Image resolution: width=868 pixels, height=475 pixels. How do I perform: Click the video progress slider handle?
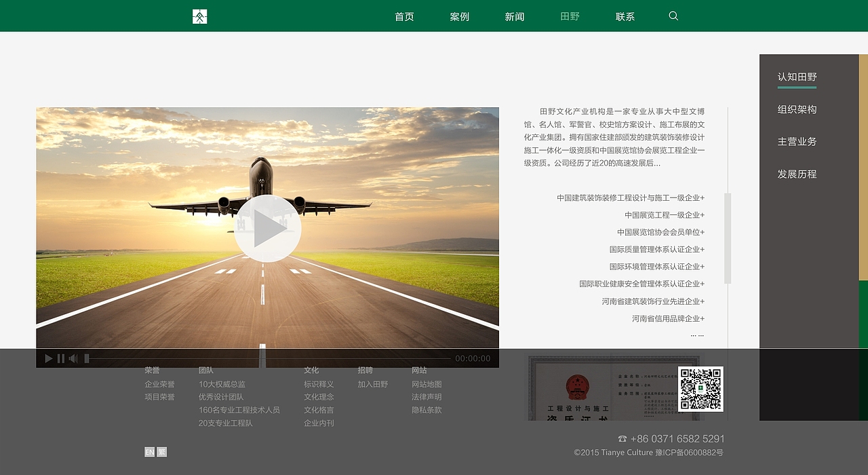pos(87,358)
